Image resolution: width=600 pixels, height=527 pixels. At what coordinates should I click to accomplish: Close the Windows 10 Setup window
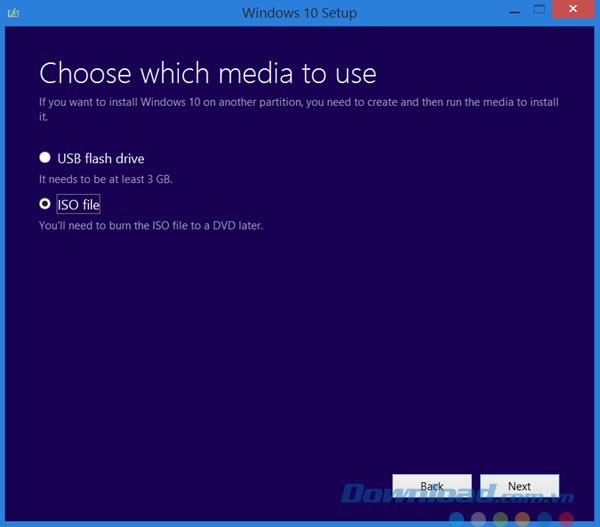573,9
